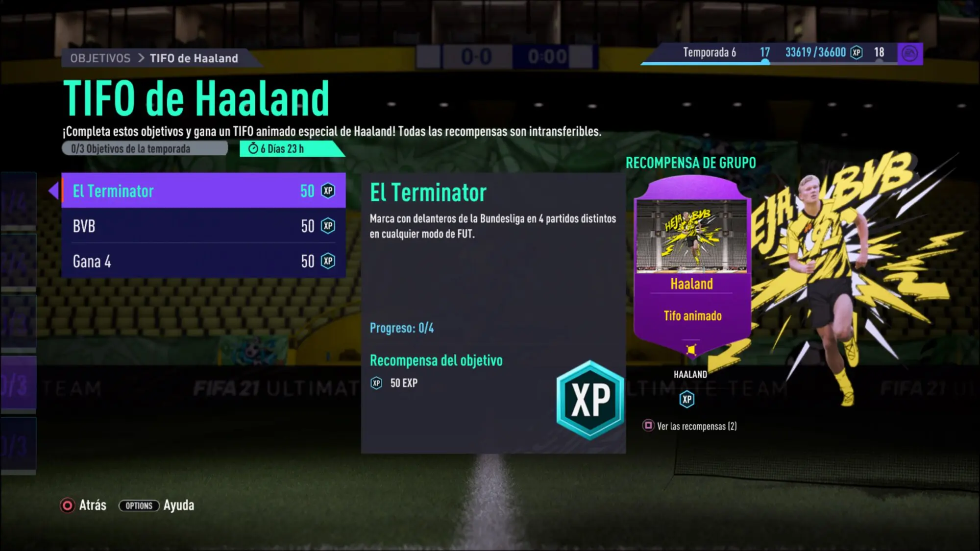This screenshot has height=551, width=980.
Task: Select the Gana 4 objective row
Action: [x=203, y=261]
